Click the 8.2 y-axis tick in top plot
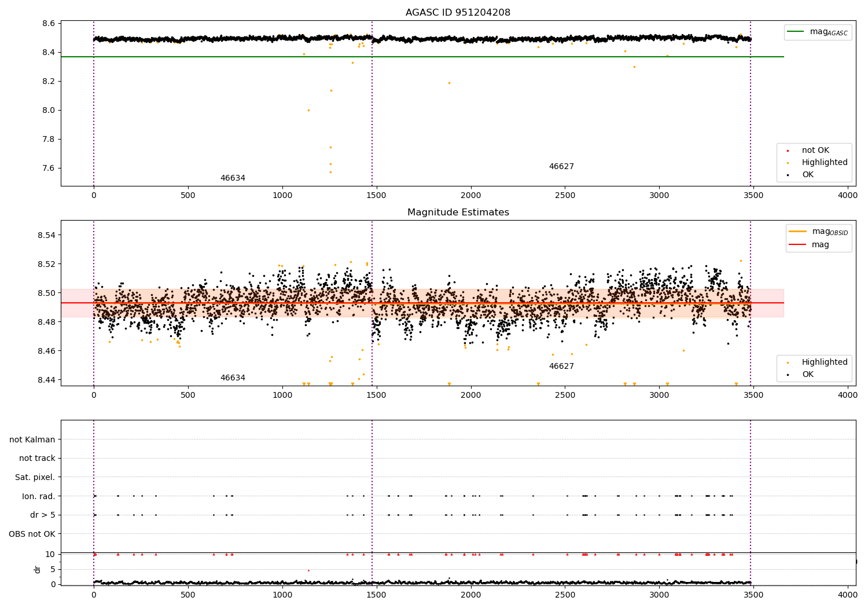Screen dimensions: 868x608 point(49,82)
